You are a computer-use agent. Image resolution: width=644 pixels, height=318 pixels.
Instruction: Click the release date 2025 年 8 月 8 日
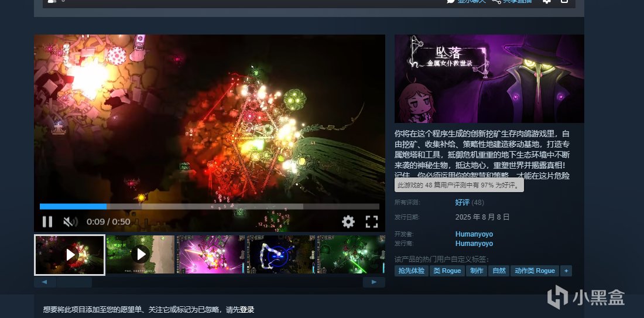482,217
